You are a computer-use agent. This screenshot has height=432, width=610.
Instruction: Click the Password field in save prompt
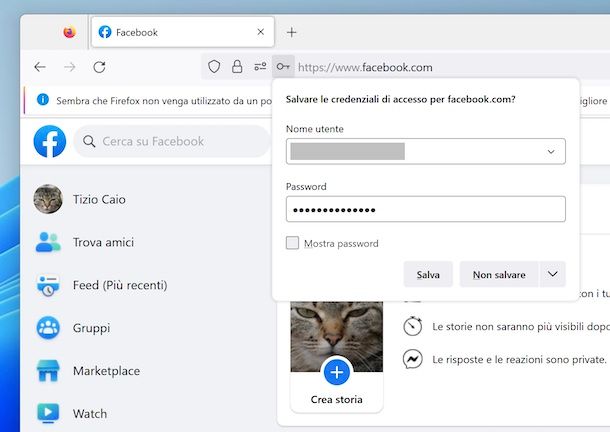pos(426,209)
